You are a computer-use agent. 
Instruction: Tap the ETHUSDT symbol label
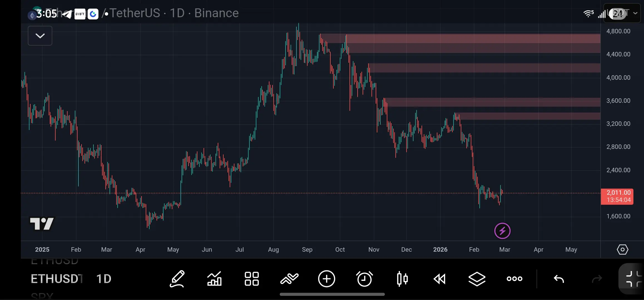click(x=57, y=279)
